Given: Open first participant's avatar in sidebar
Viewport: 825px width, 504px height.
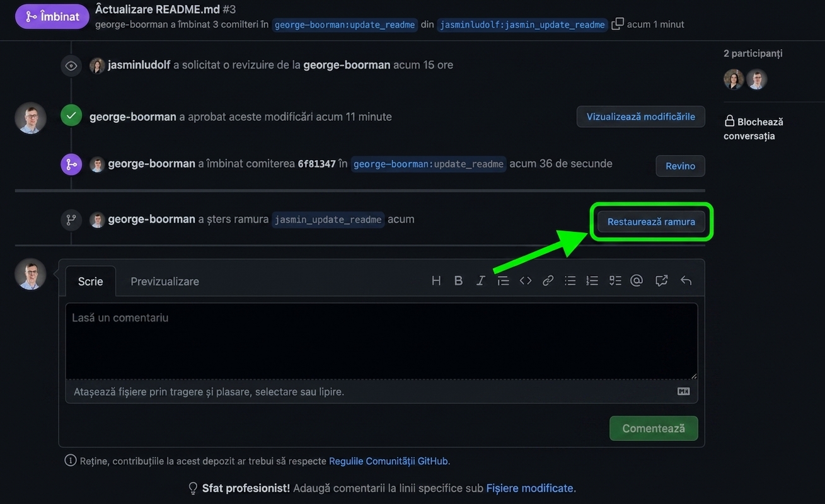Looking at the screenshot, I should pyautogui.click(x=734, y=79).
